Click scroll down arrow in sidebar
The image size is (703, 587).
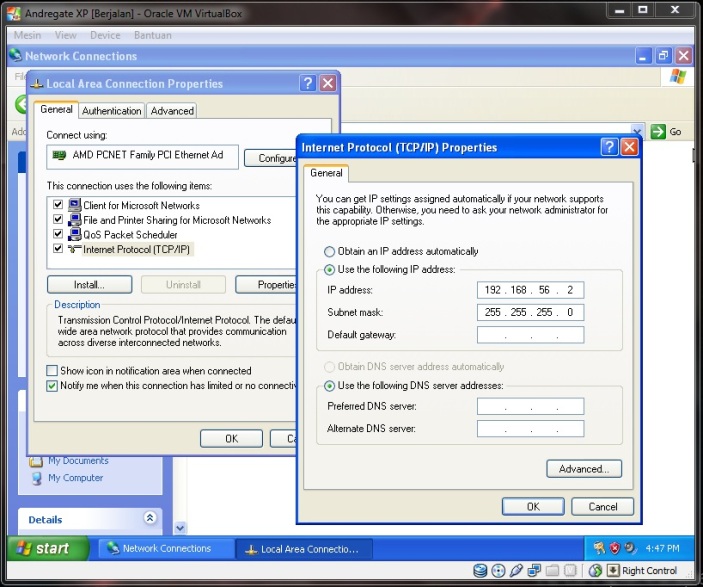pyautogui.click(x=180, y=528)
